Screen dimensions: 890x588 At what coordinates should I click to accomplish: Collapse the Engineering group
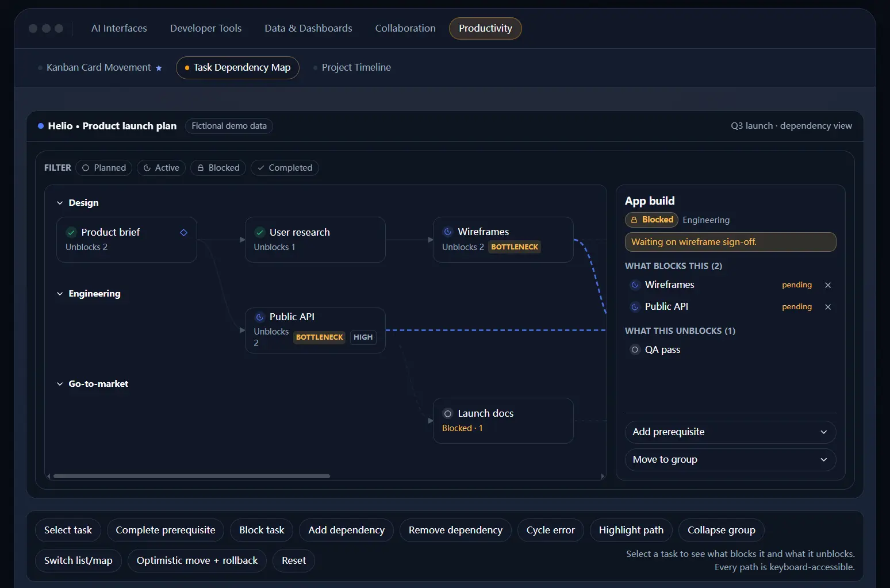pyautogui.click(x=89, y=294)
